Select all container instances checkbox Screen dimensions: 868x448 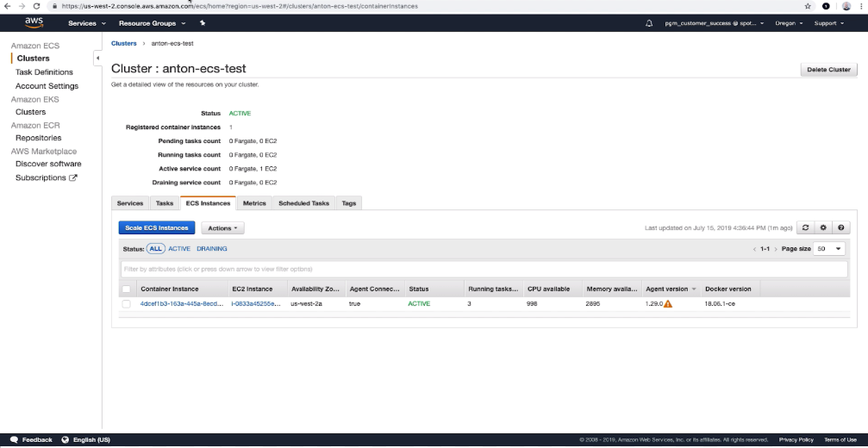point(127,289)
